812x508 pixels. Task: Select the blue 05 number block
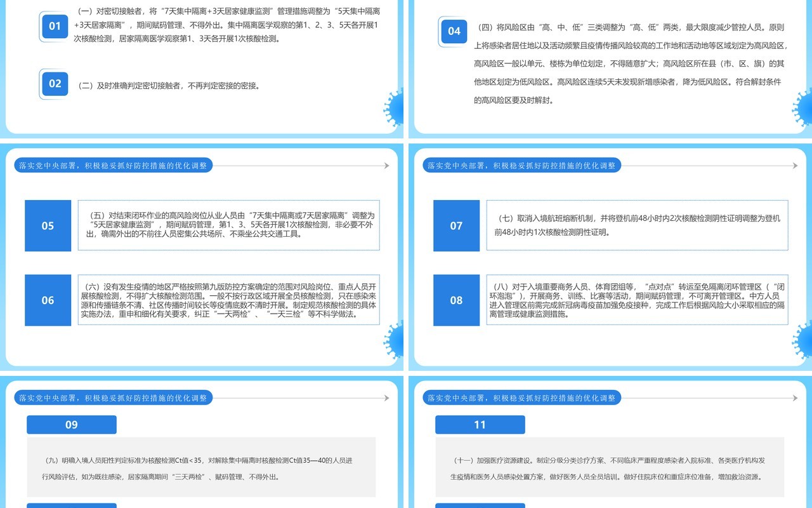[48, 226]
